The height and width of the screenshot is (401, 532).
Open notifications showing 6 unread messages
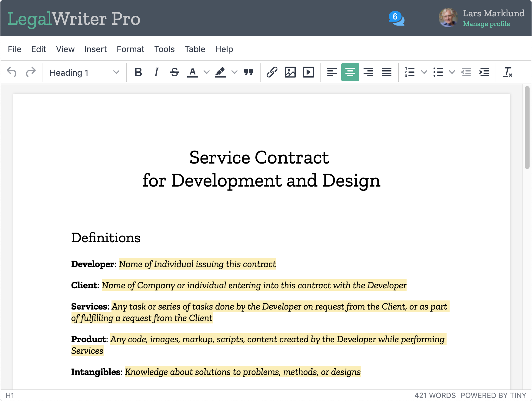pyautogui.click(x=396, y=18)
